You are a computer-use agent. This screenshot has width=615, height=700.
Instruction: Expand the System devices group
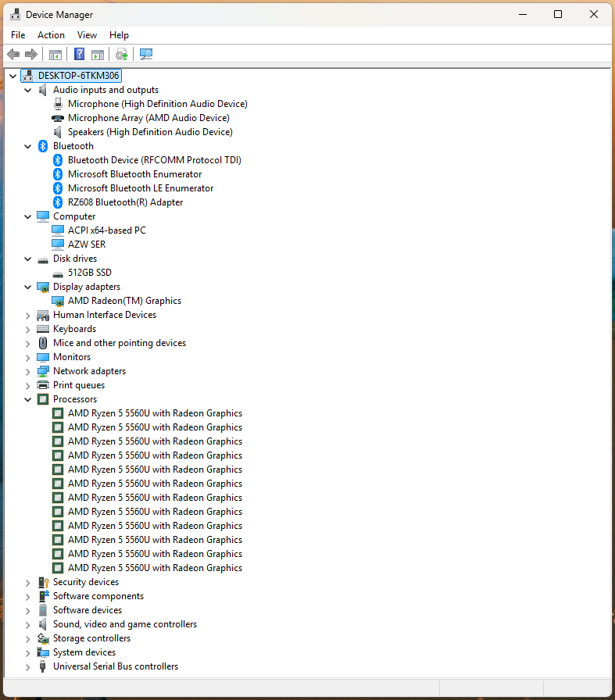27,653
